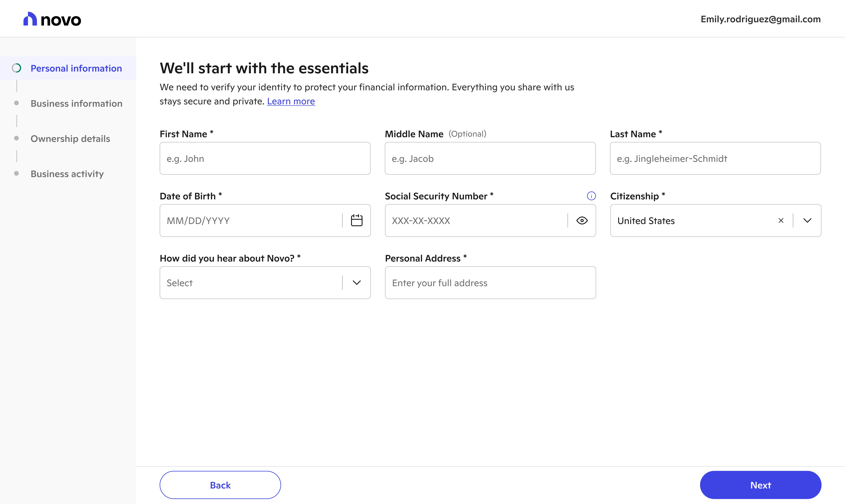Viewport: 845px width, 504px height.
Task: Click the Emily.rodriguez@gmail.com account label
Action: (x=760, y=19)
